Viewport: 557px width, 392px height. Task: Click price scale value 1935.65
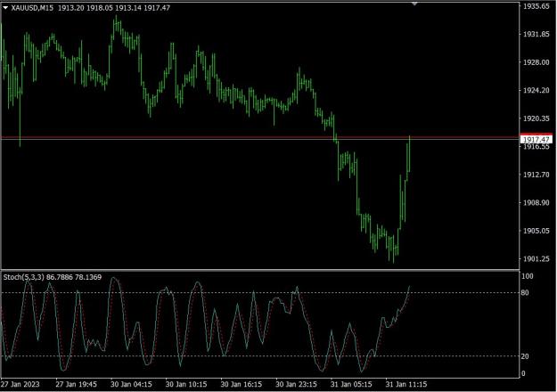(x=536, y=6)
